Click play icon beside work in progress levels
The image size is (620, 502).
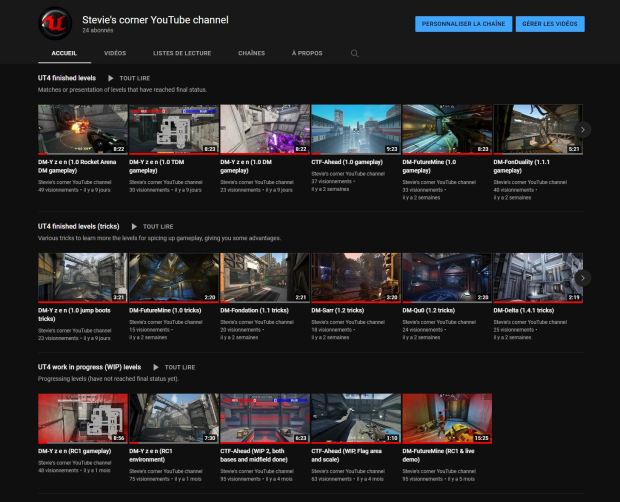[156, 367]
